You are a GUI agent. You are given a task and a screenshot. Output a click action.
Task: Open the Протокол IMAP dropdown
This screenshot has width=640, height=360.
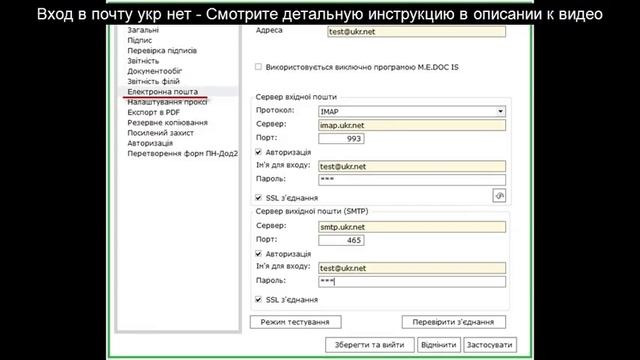click(412, 111)
